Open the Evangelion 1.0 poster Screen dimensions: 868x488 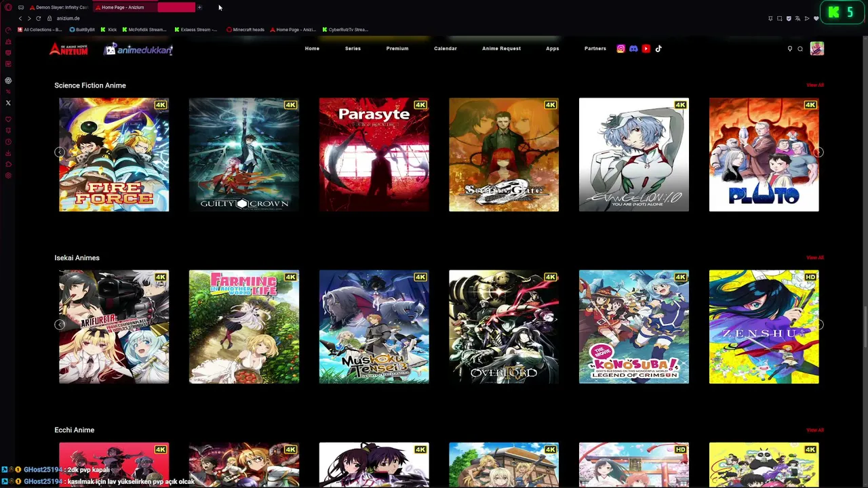[634, 155]
